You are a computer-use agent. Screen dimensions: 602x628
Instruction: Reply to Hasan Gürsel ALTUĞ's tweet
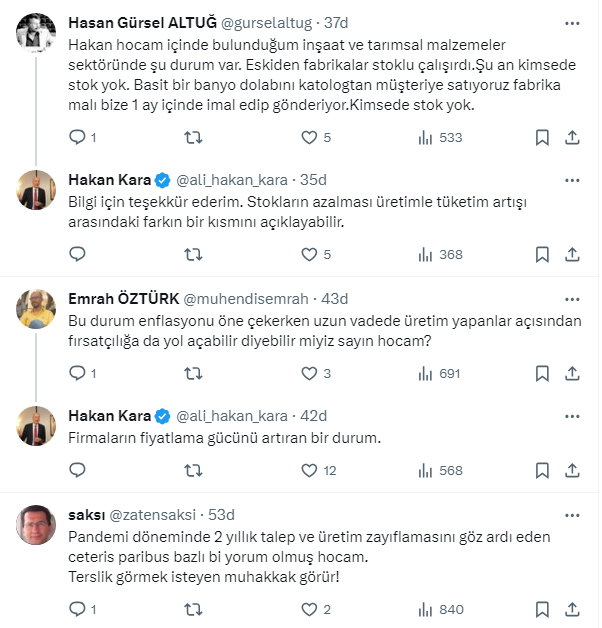tap(77, 137)
